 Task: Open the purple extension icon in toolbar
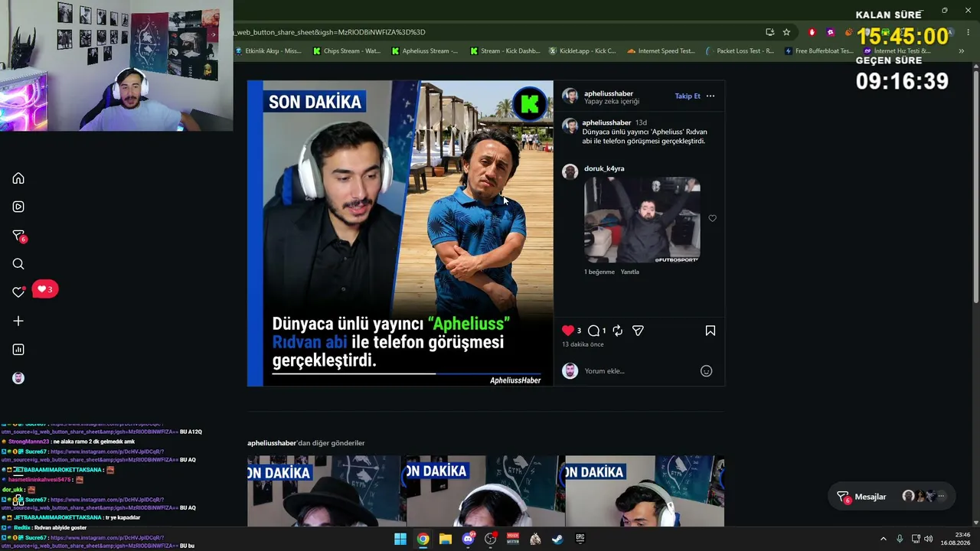(831, 32)
